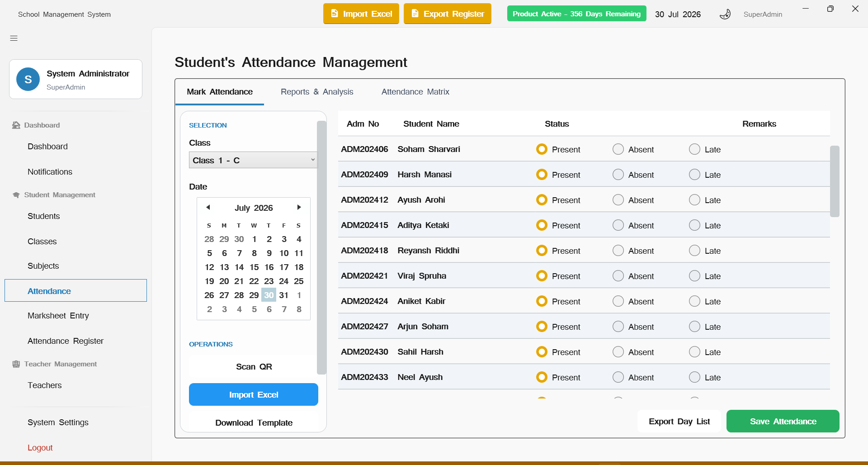Switch to Mark Attendance tab
This screenshot has height=465, width=868.
point(220,92)
